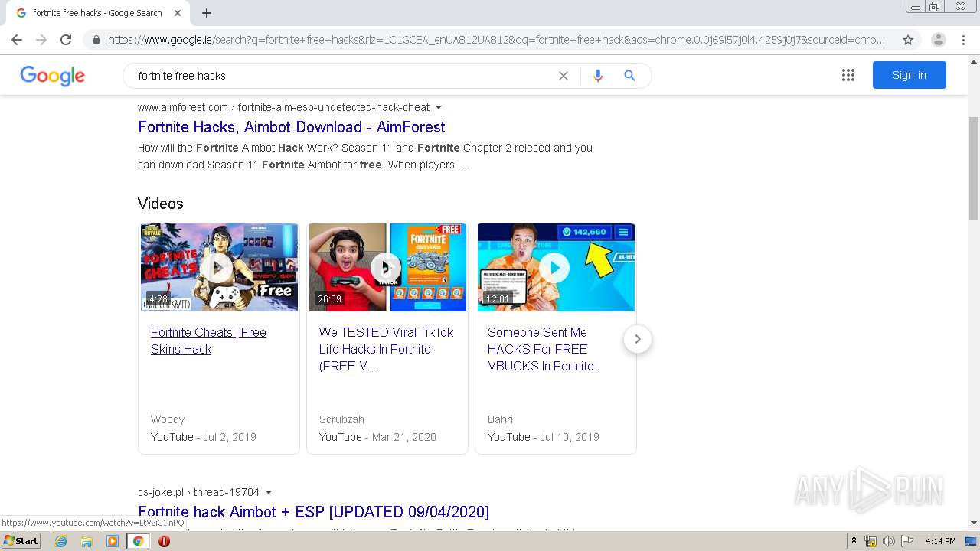Submit search with magnifier icon
980x551 pixels.
[629, 76]
